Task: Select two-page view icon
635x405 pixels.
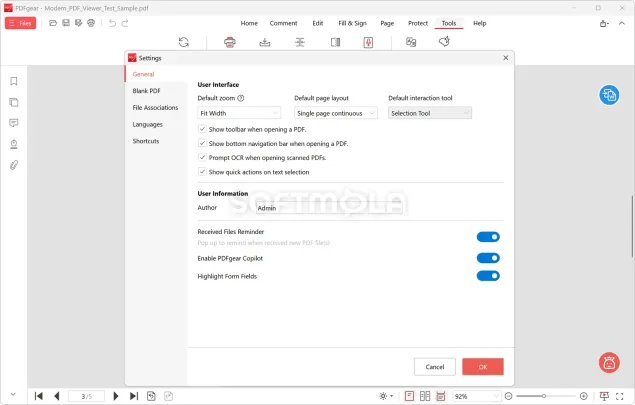Action: (x=425, y=396)
